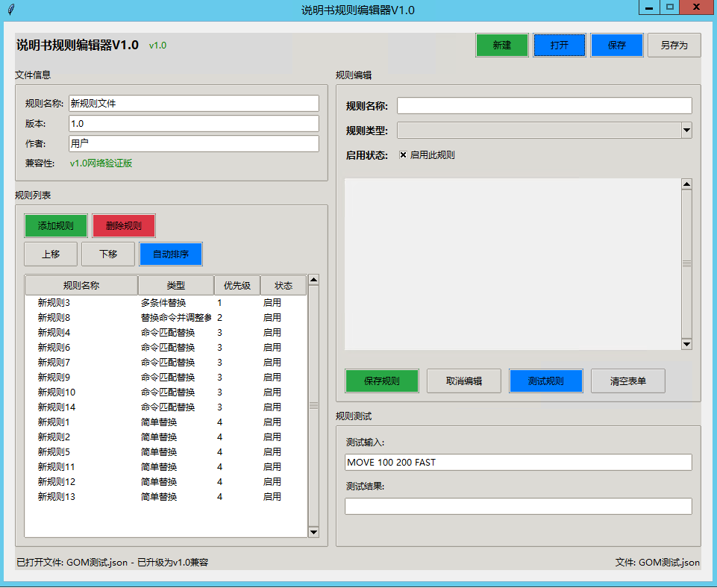Click the 自动排序 button
Viewport: 717px width, 588px height.
170,254
